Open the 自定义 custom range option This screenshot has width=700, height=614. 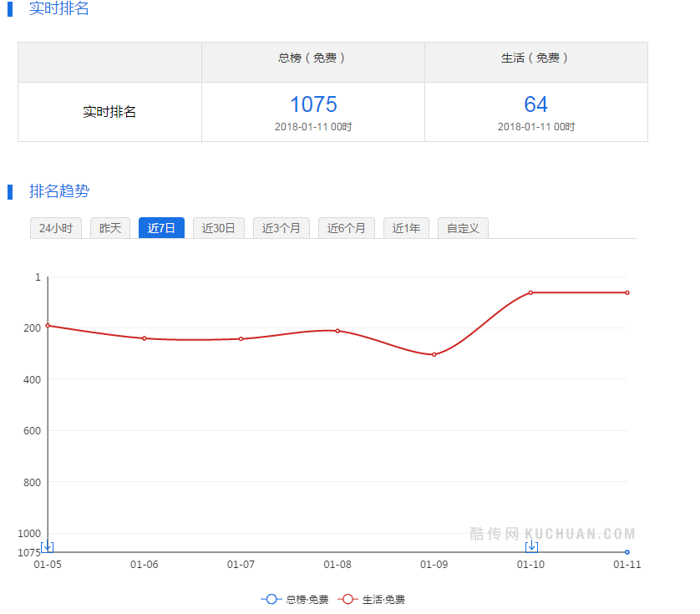(463, 228)
